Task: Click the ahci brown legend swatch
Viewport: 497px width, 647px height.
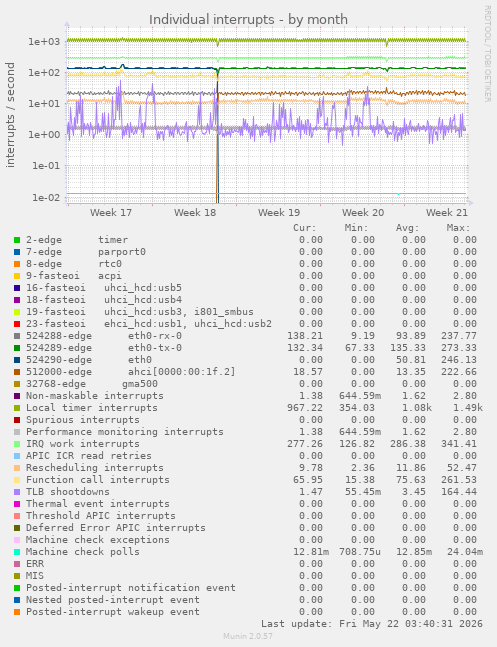Action: [x=17, y=372]
